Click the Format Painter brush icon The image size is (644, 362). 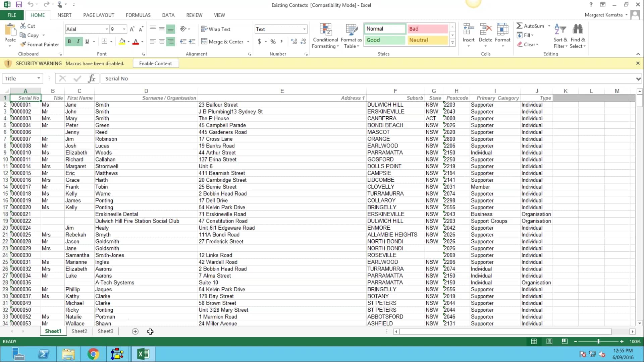coord(23,44)
